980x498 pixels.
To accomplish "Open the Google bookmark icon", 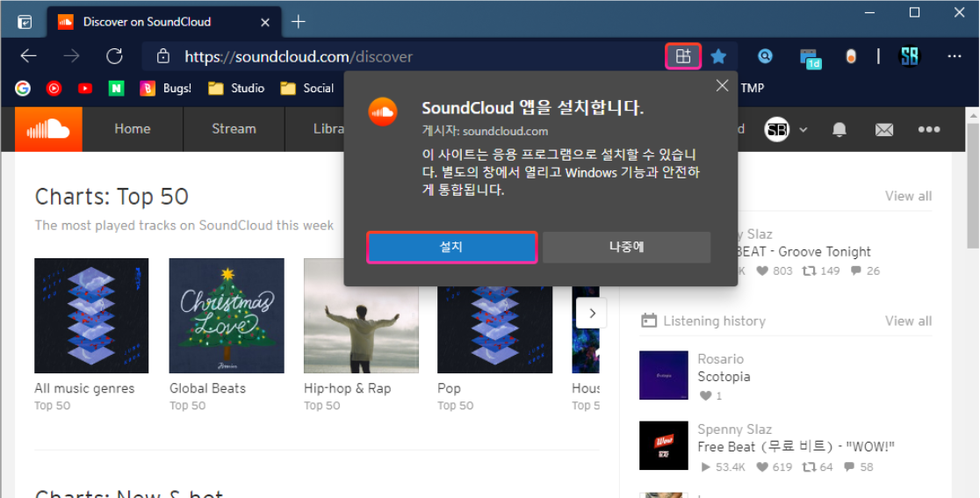I will 23,88.
